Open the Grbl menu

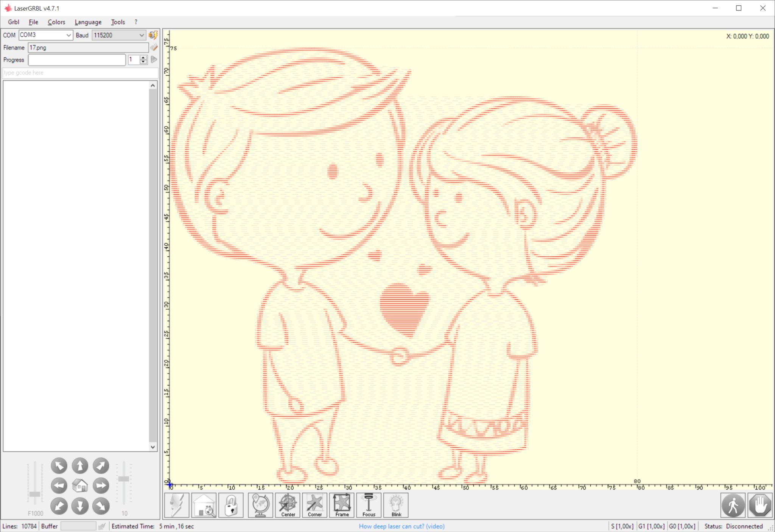[14, 22]
